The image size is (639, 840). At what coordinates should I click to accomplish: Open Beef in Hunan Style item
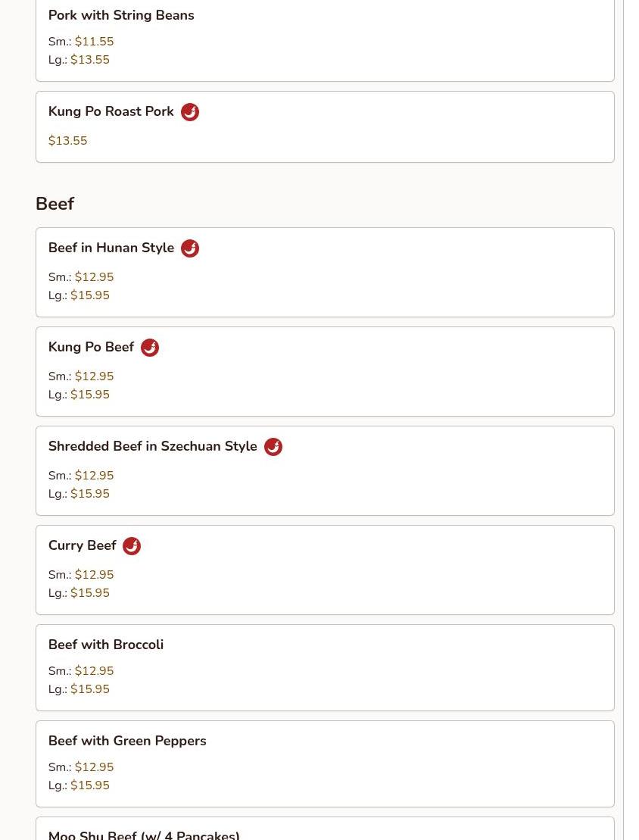(x=111, y=248)
